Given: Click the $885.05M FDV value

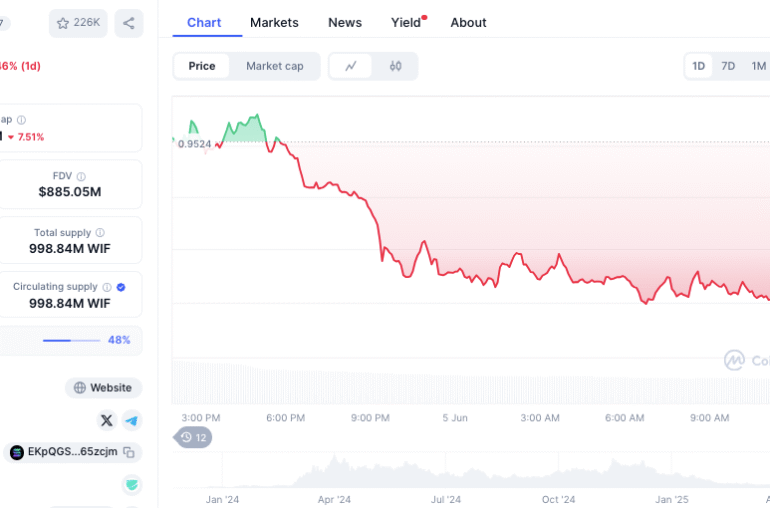Looking at the screenshot, I should (70, 192).
